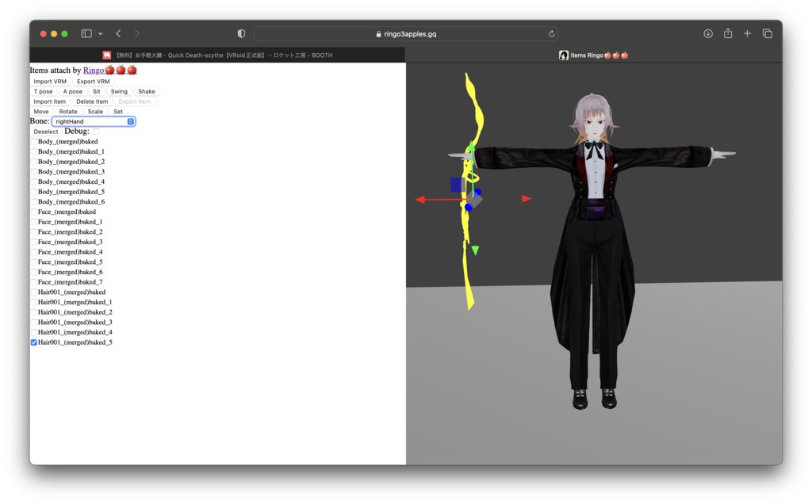Apply the A pose button
Screen dimensions: 812x504
[72, 91]
